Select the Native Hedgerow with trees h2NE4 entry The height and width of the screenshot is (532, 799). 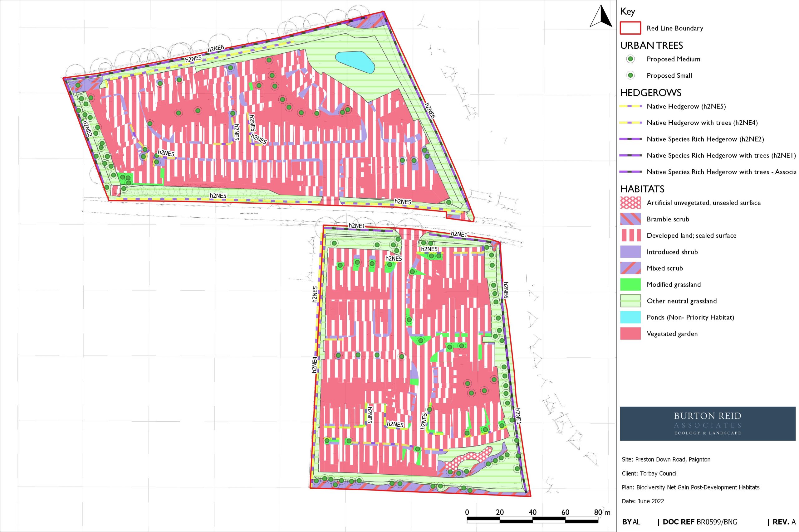[x=630, y=123]
